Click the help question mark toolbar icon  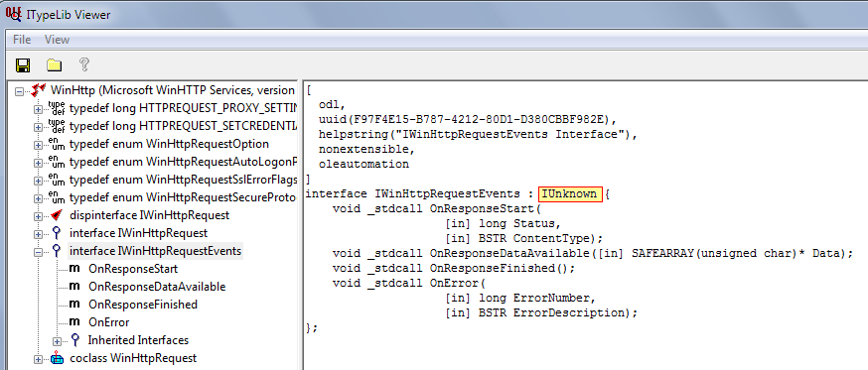tap(84, 64)
